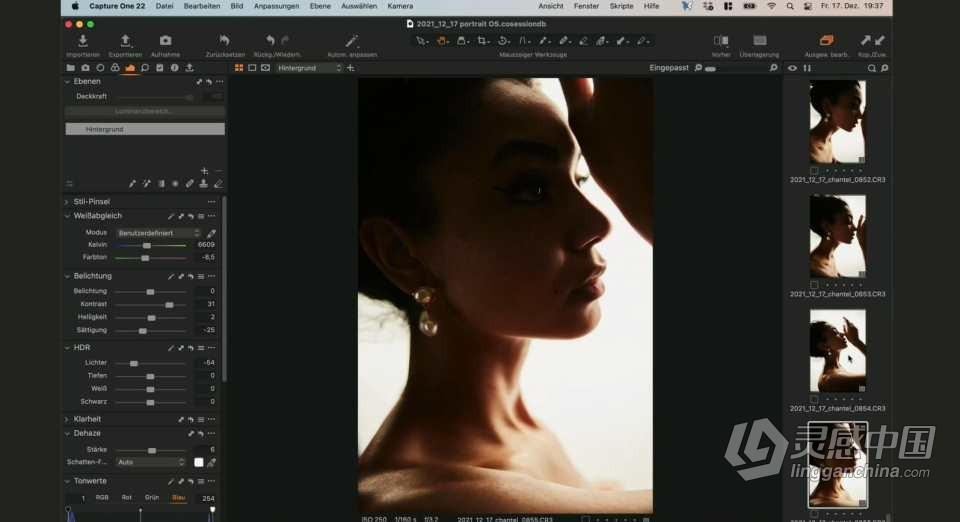The height and width of the screenshot is (522, 960).
Task: Expand the Klarheit panel
Action: [67, 419]
